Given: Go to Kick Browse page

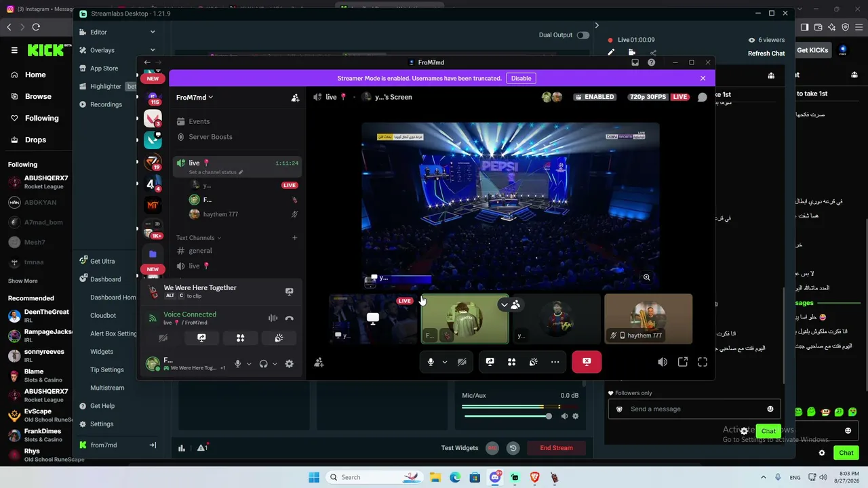Looking at the screenshot, I should 38,96.
